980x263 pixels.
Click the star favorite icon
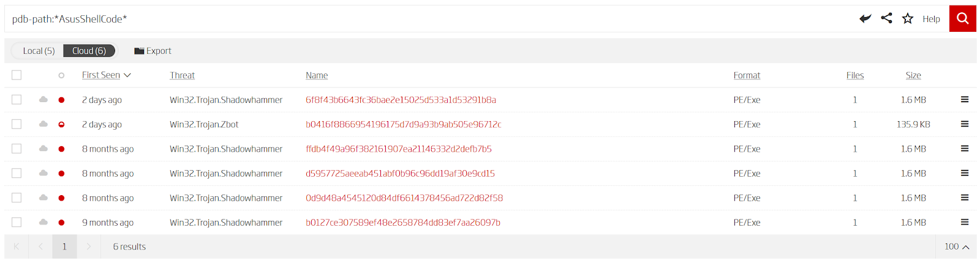(908, 19)
